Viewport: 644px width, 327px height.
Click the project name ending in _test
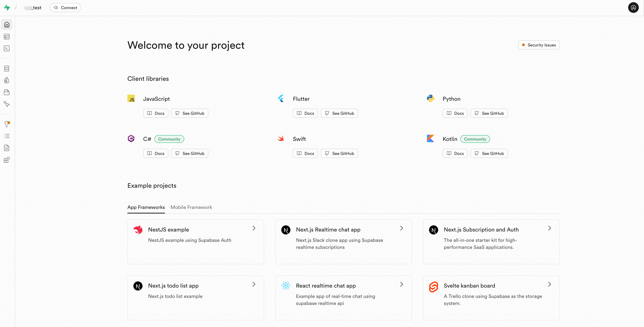33,8
